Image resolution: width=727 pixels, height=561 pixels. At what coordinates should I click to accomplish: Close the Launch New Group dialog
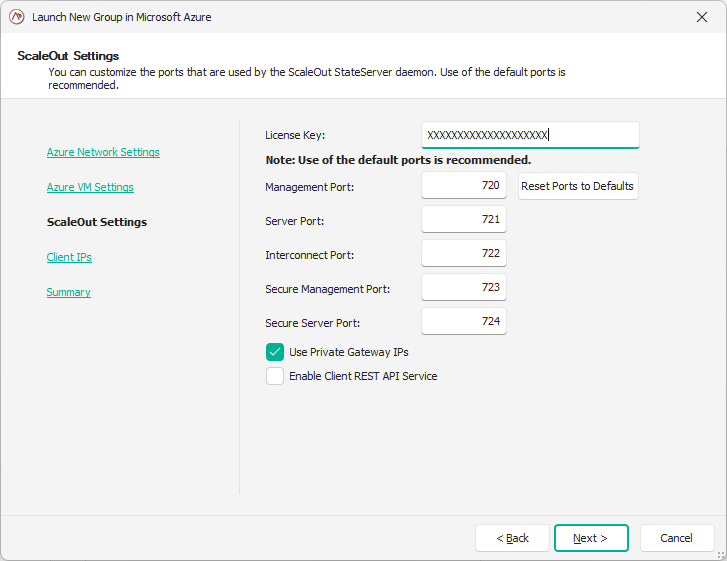point(701,17)
